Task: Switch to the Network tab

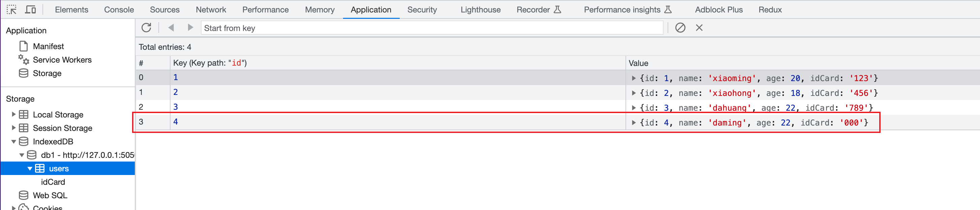Action: click(x=211, y=9)
